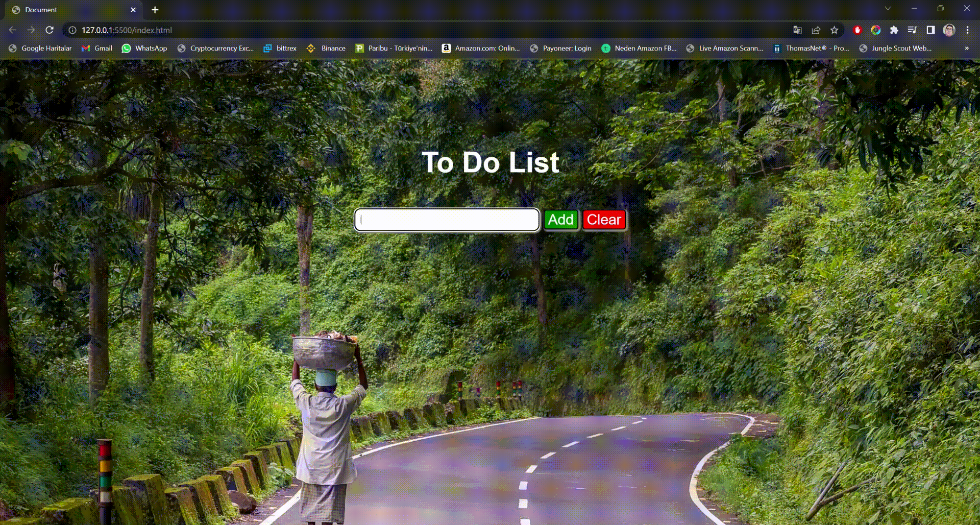Viewport: 980px width, 525px height.
Task: Open the Gmail bookmark
Action: 97,48
